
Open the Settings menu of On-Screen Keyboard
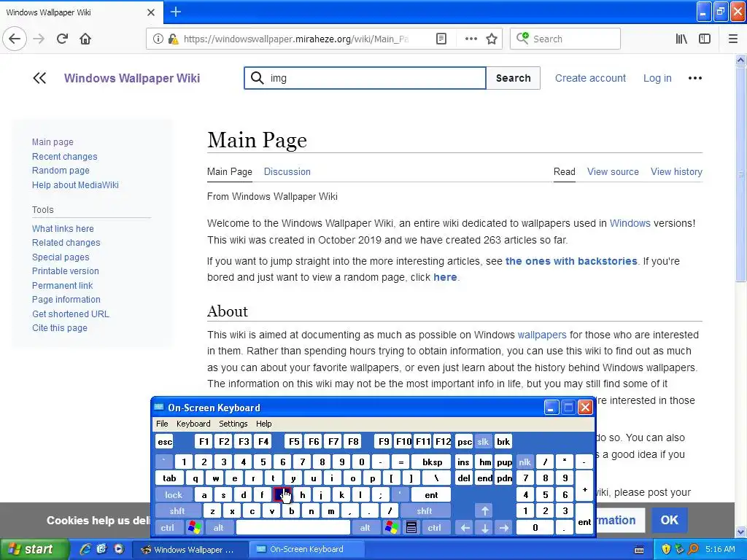(233, 424)
